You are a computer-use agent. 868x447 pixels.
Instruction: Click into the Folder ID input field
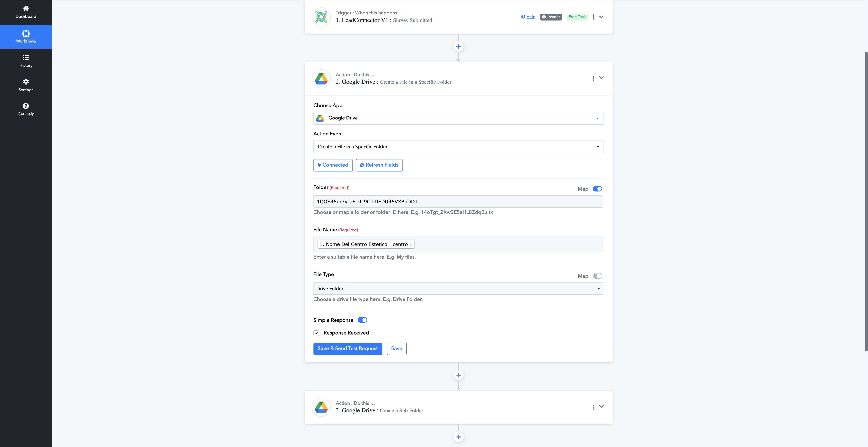tap(458, 201)
